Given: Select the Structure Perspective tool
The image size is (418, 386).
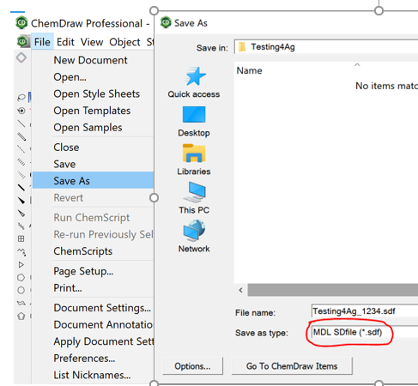Looking at the screenshot, I should coord(21,111).
